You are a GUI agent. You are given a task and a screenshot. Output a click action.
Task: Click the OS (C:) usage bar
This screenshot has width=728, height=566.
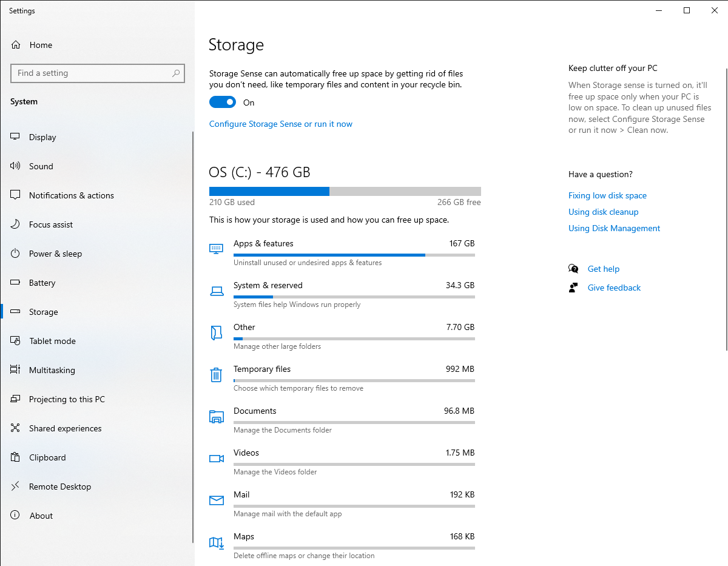click(x=345, y=191)
